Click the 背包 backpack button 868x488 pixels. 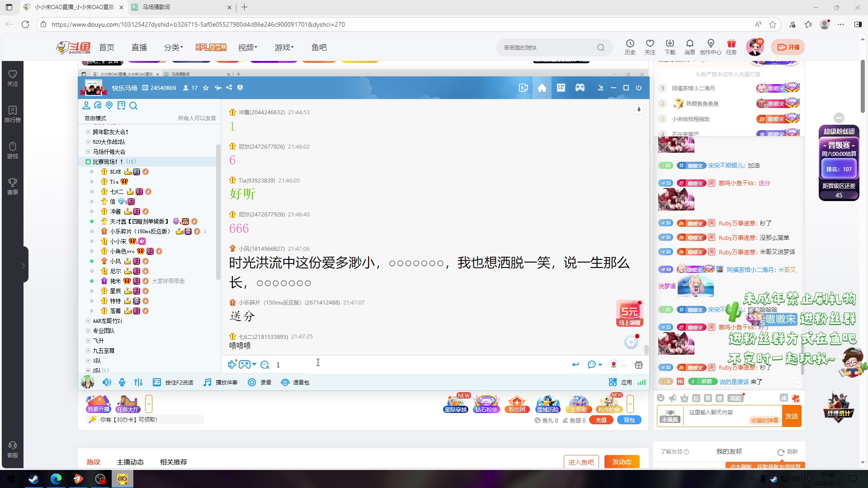pos(629,420)
